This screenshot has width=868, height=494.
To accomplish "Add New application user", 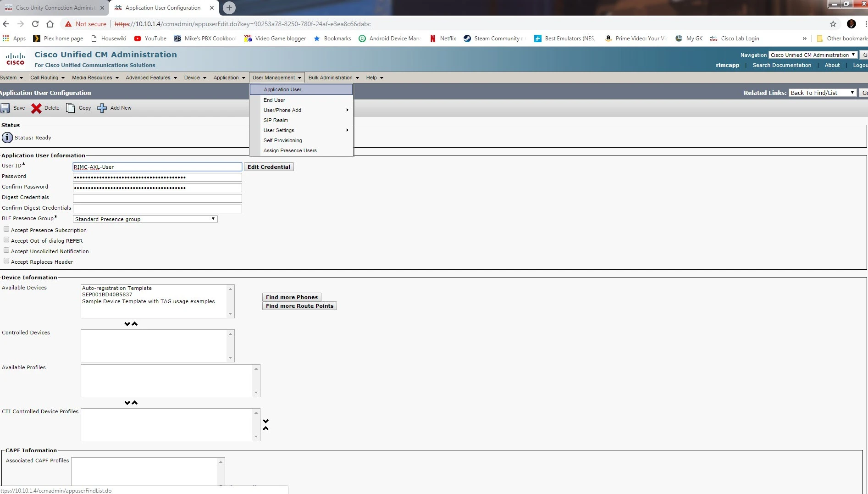I will pyautogui.click(x=114, y=108).
